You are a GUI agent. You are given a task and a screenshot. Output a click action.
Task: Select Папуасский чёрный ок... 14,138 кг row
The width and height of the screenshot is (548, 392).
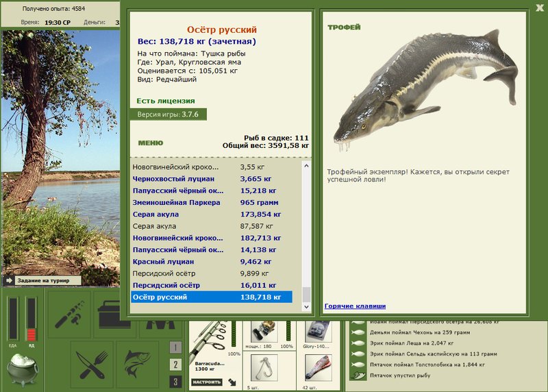tap(212, 249)
